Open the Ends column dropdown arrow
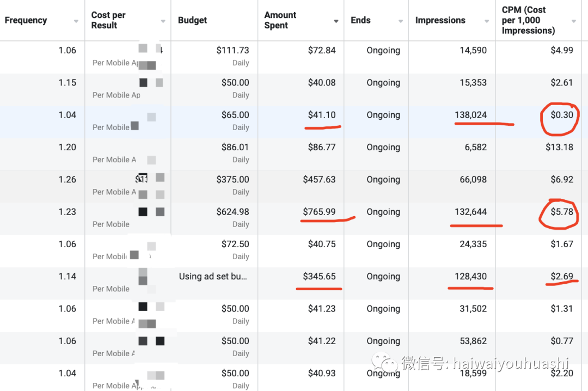Image resolution: width=588 pixels, height=391 pixels. (401, 21)
